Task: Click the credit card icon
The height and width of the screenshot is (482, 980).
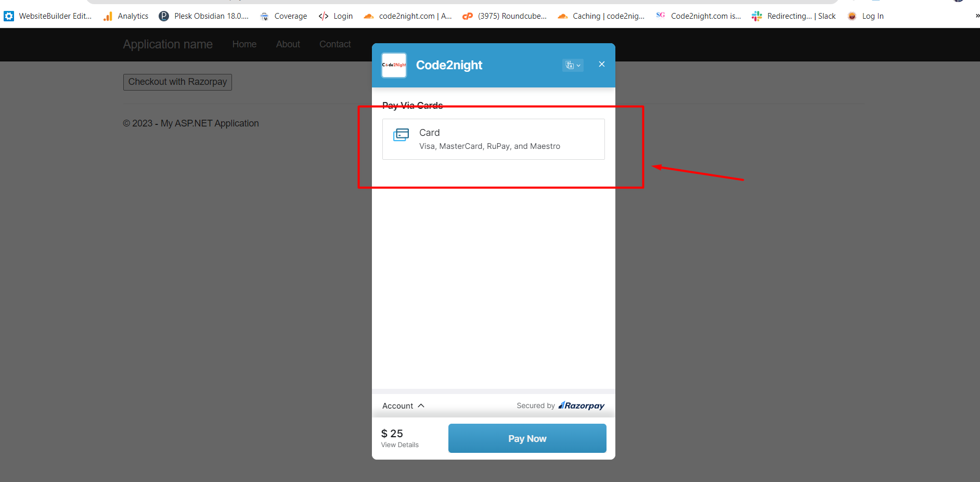Action: pos(401,135)
